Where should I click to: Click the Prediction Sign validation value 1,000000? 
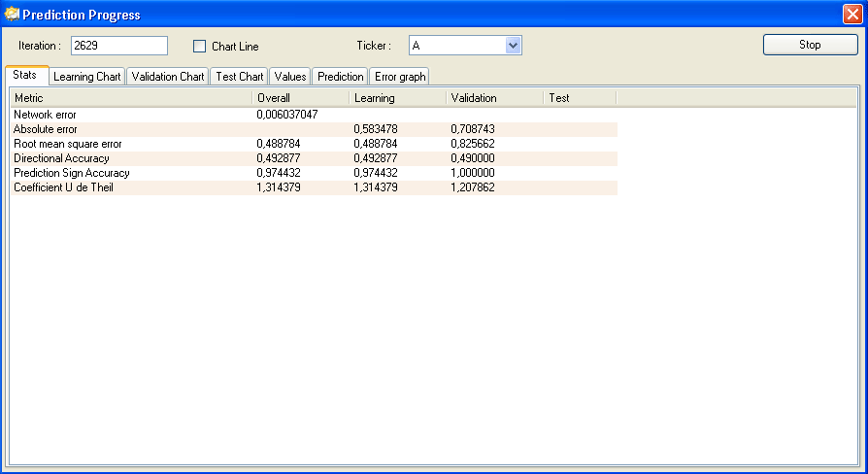[473, 173]
